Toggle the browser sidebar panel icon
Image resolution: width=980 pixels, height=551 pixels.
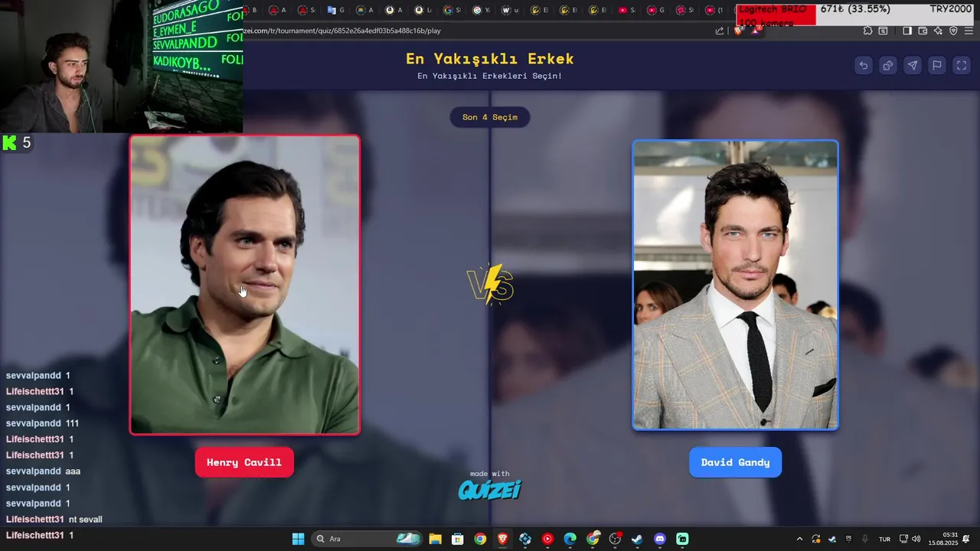point(907,31)
